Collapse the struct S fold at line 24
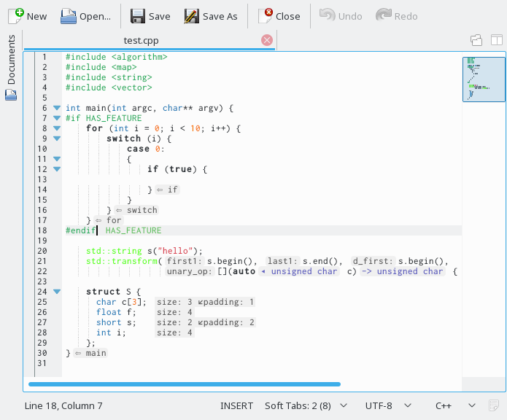The image size is (507, 420). 57,292
